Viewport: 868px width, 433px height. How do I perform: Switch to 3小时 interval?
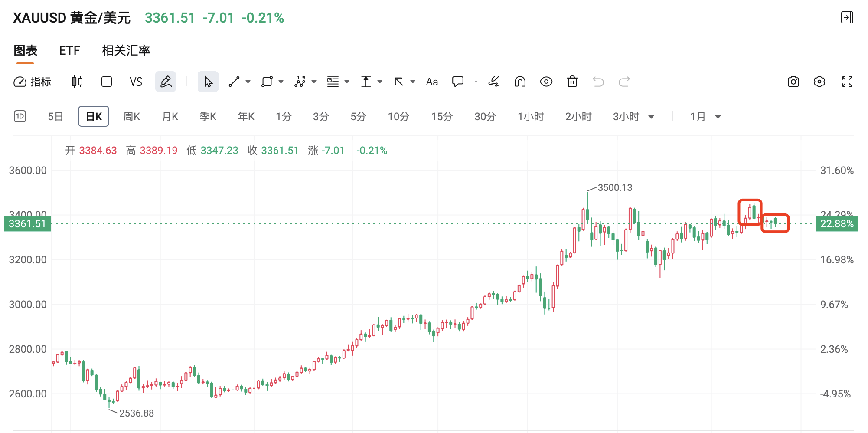[626, 116]
